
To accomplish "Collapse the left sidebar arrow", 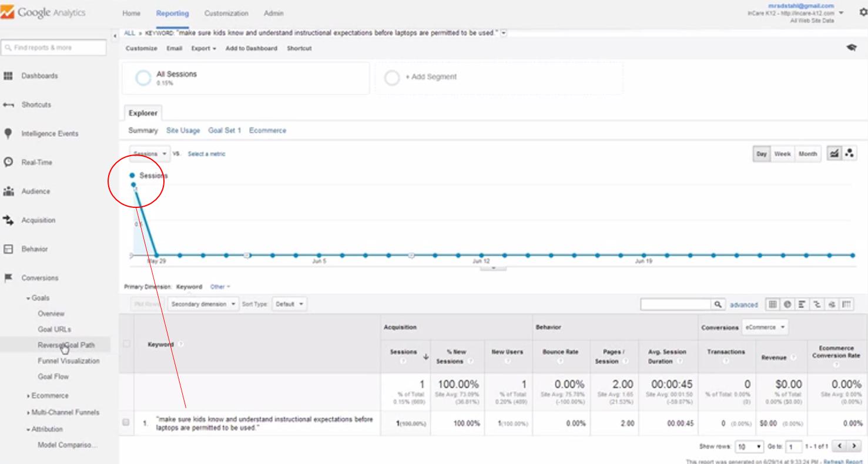I will point(115,36).
